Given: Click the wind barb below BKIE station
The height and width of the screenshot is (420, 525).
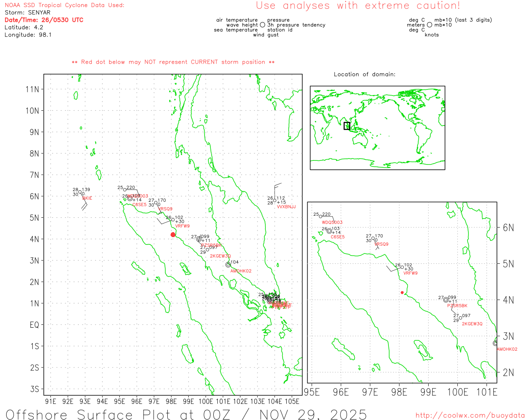Looking at the screenshot, I should pyautogui.click(x=84, y=205).
